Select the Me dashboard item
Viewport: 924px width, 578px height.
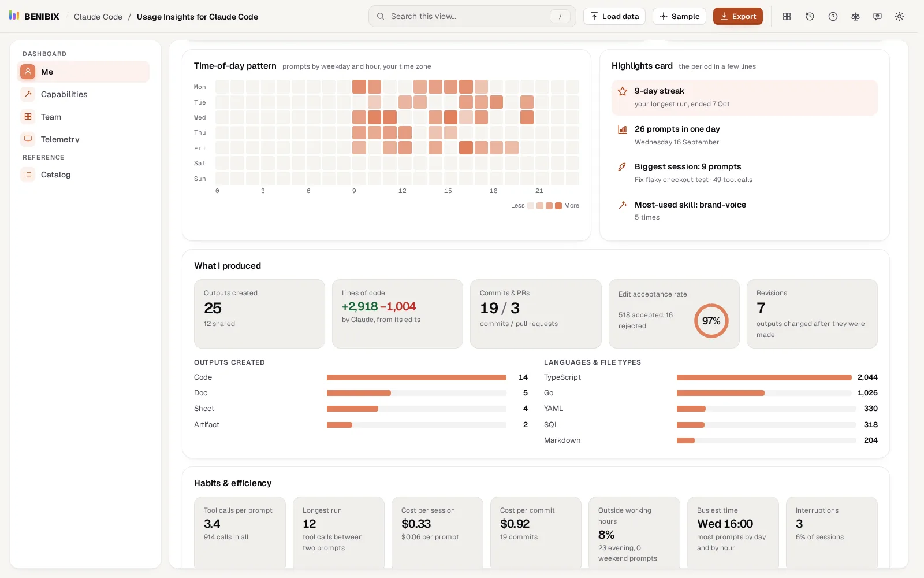coord(83,72)
